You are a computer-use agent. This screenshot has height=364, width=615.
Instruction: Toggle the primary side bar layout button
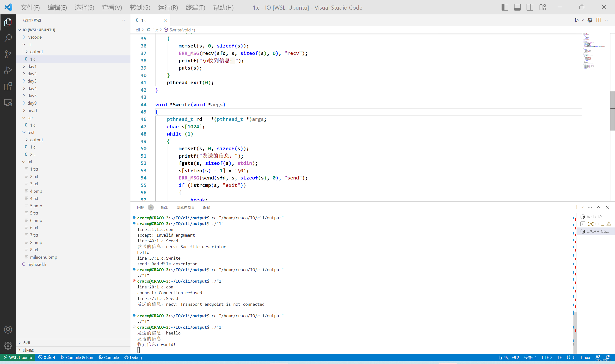pyautogui.click(x=505, y=7)
